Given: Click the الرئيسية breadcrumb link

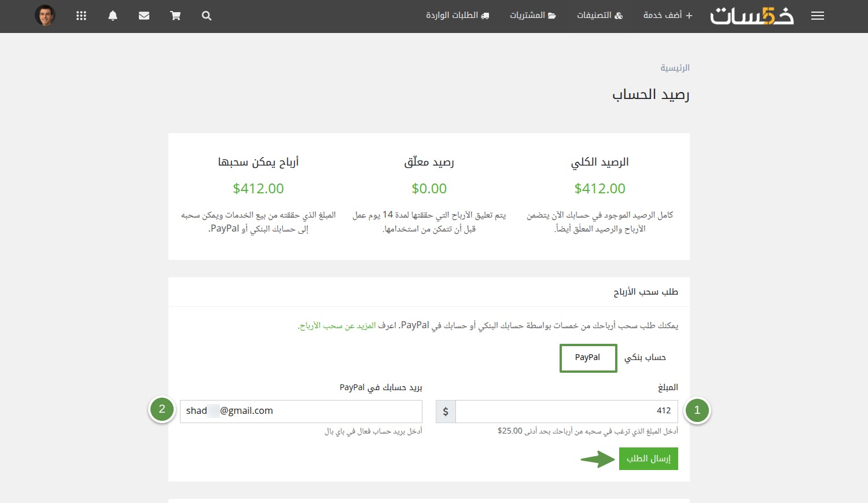Looking at the screenshot, I should (675, 68).
